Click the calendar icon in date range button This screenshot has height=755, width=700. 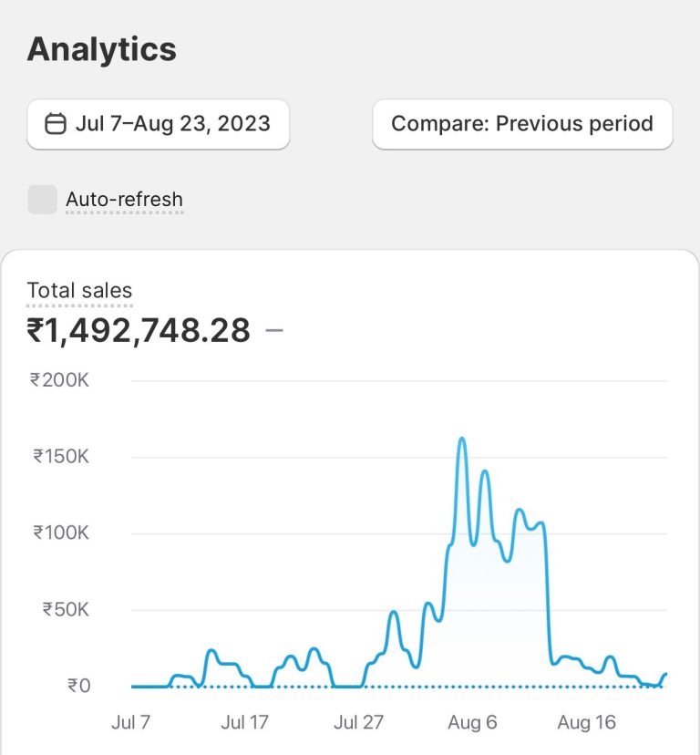pyautogui.click(x=56, y=124)
